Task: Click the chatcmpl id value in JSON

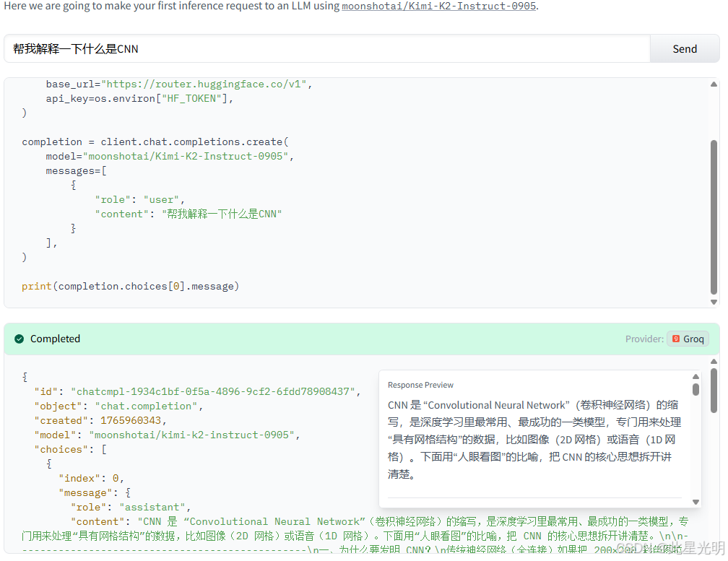Action: (212, 391)
